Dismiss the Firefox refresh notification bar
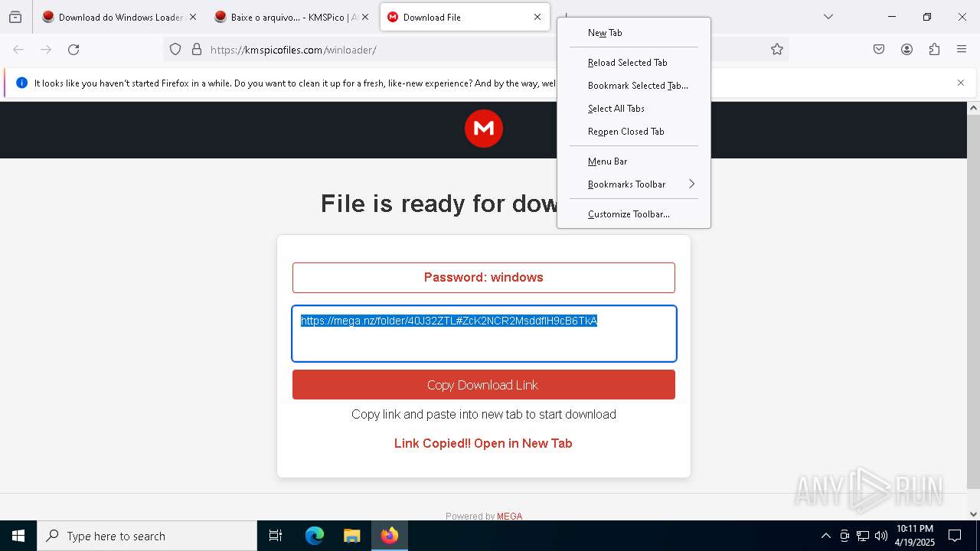The image size is (980, 551). (x=961, y=83)
